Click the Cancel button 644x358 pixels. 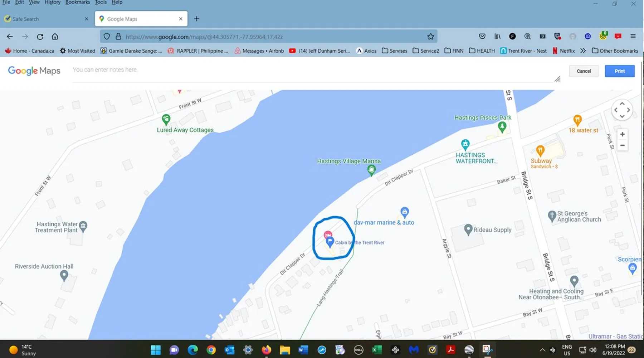point(584,71)
